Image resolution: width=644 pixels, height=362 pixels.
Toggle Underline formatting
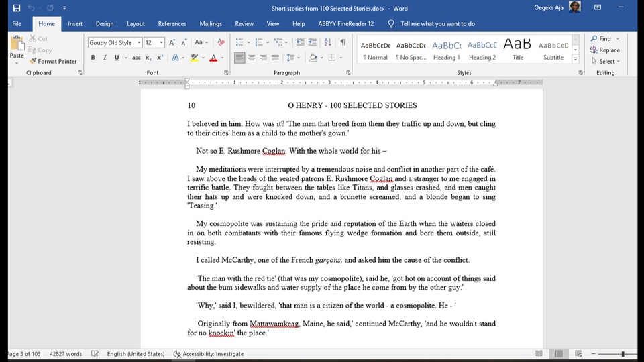[x=117, y=58]
